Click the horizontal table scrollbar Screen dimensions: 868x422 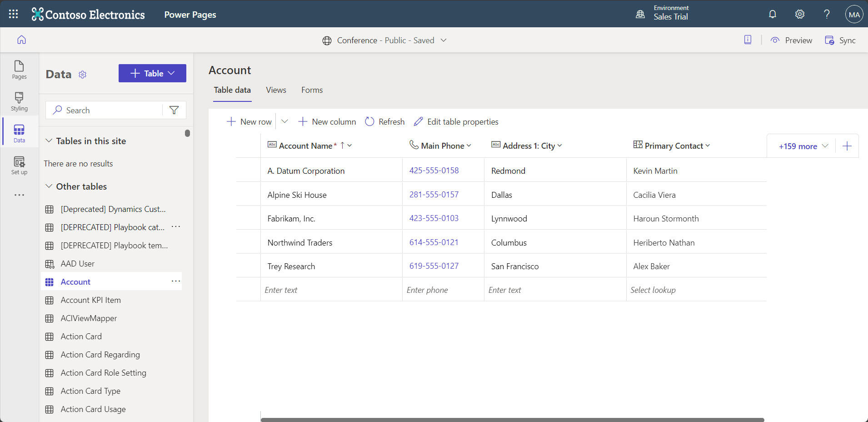(512, 420)
